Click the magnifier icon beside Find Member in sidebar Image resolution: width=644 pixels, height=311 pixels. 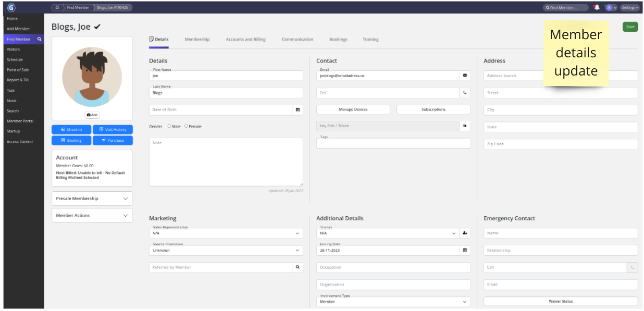[39, 39]
